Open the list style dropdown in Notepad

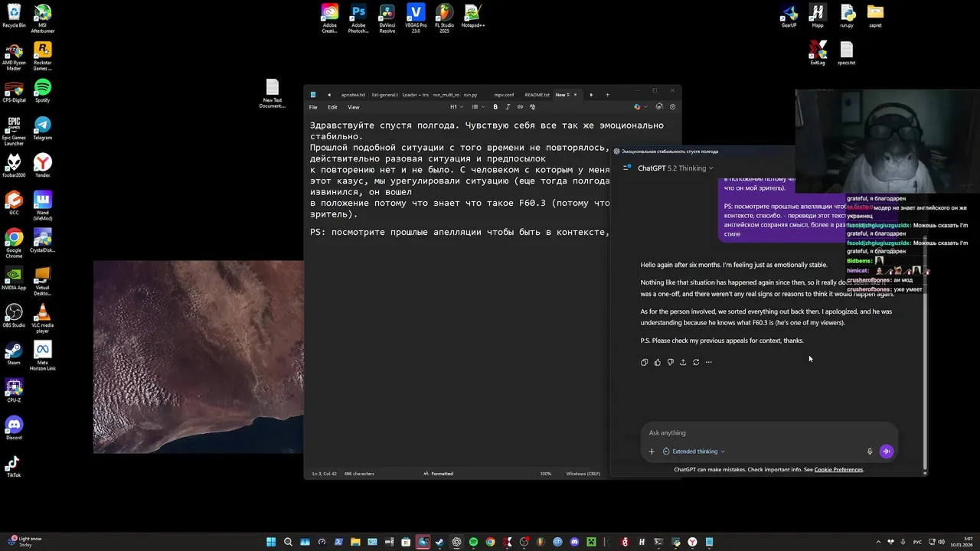477,107
